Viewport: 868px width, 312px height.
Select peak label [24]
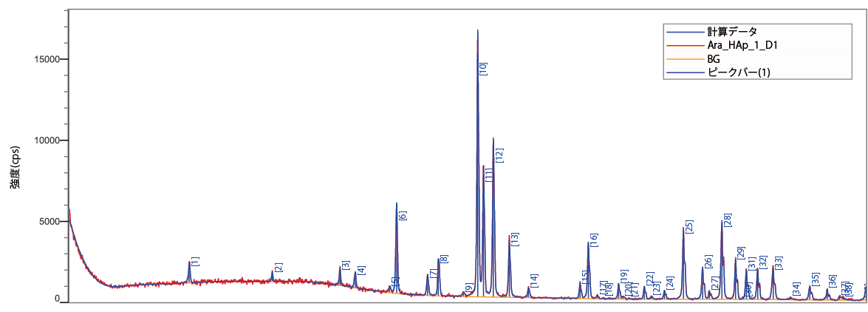[670, 282]
